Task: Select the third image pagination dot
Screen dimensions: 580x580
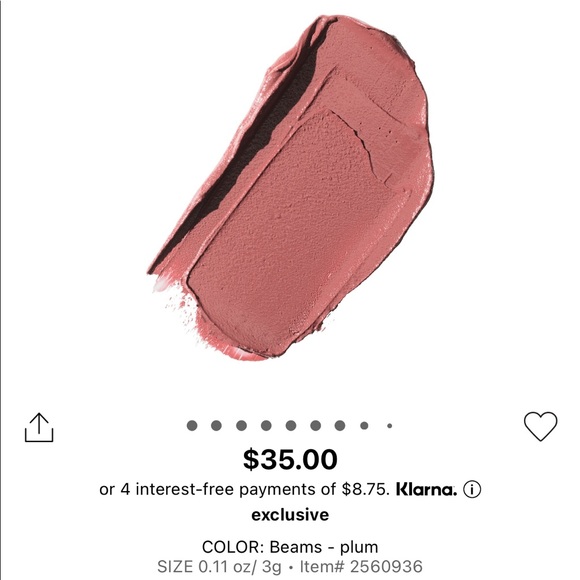Action: (241, 425)
